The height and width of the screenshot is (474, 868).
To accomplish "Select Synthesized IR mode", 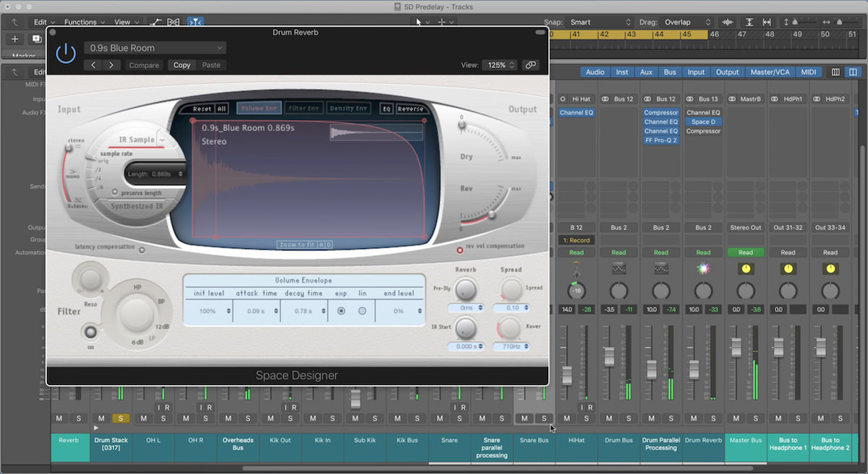I will [135, 206].
